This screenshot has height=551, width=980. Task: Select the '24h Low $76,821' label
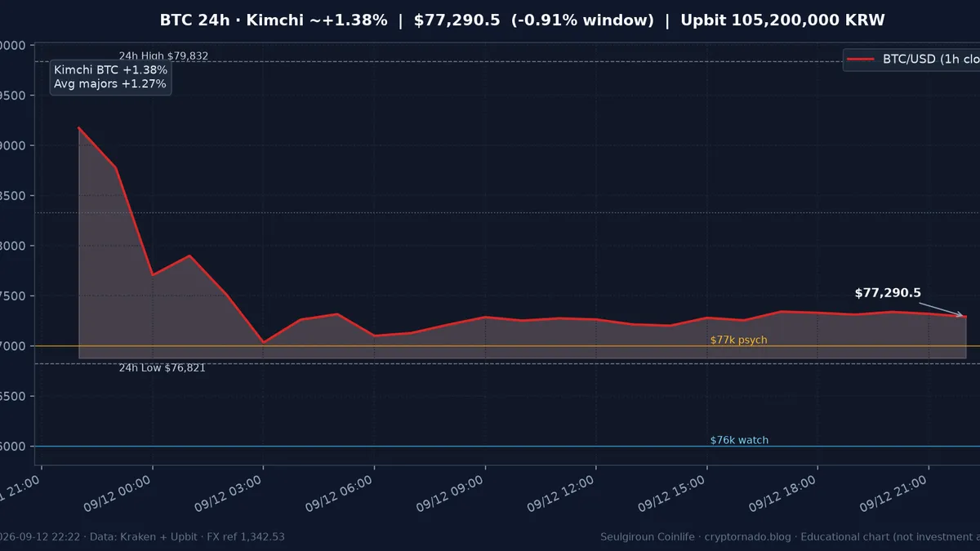(163, 368)
